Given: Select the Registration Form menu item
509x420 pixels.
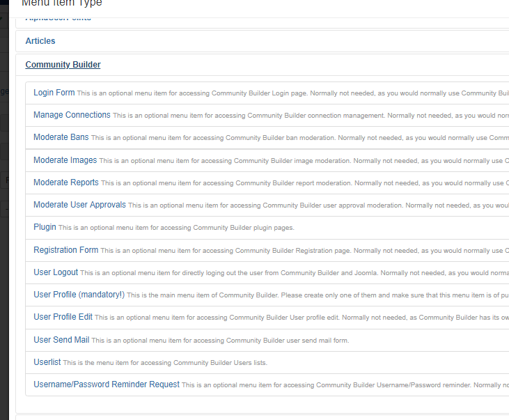Looking at the screenshot, I should pyautogui.click(x=65, y=250).
